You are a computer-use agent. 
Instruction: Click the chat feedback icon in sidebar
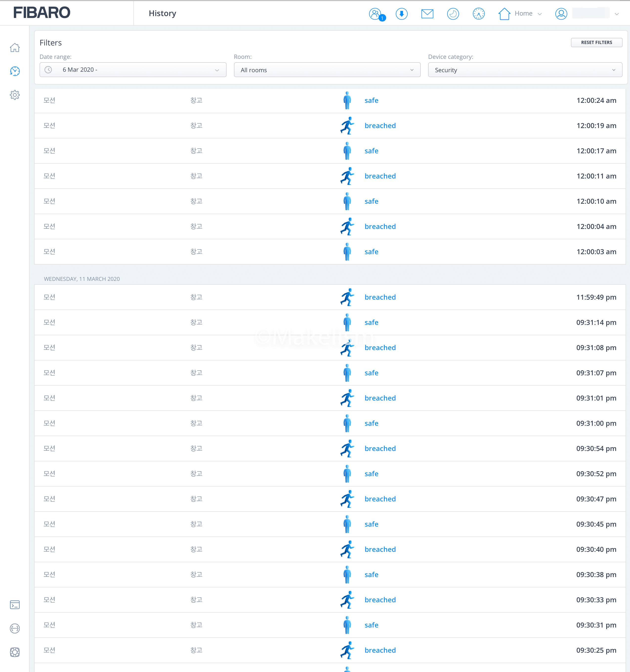click(x=15, y=628)
